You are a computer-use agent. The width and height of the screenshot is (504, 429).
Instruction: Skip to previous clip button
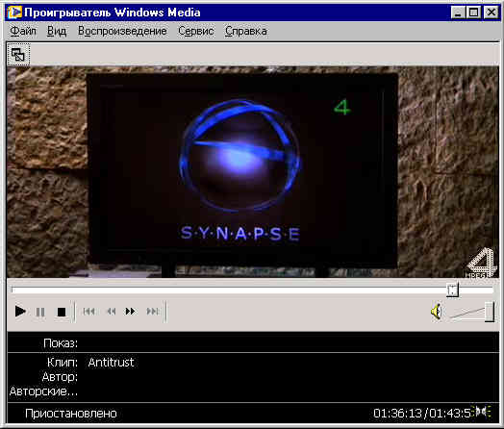88,312
